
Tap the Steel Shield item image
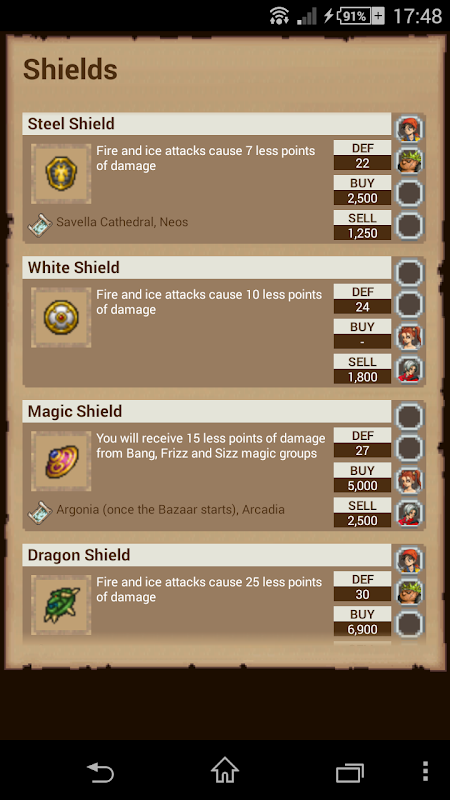[x=61, y=173]
